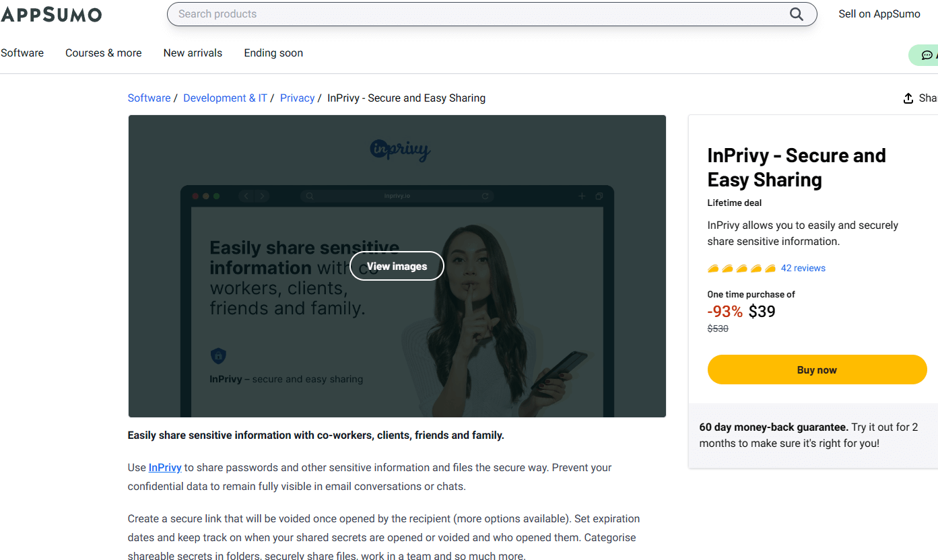938x560 pixels.
Task: Click Development & IT breadcrumb
Action: (x=225, y=98)
